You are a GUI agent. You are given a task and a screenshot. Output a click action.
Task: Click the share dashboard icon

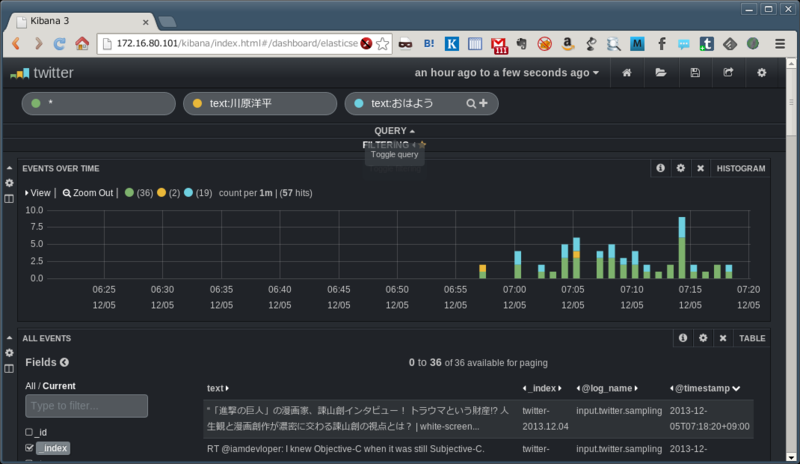(728, 72)
